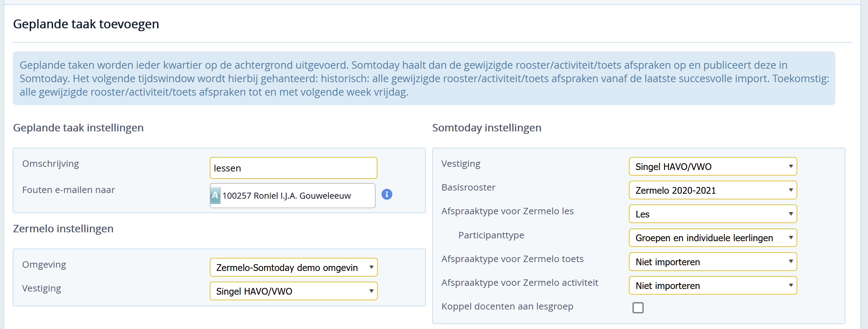Enable Koppel docenten aan lesgroep checkbox

tap(638, 308)
